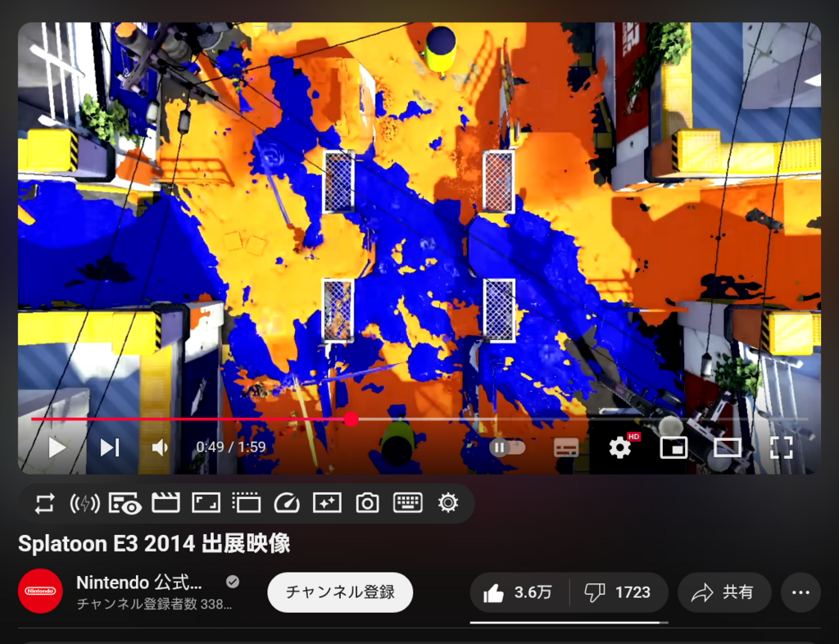Share the video via 共有 button
Screen dimensions: 839x644
(724, 592)
